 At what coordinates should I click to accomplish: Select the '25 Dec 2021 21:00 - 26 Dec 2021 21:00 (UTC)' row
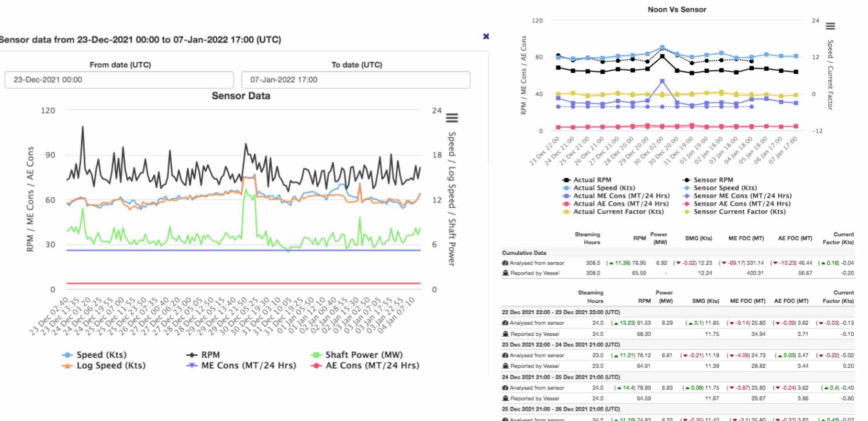677,409
